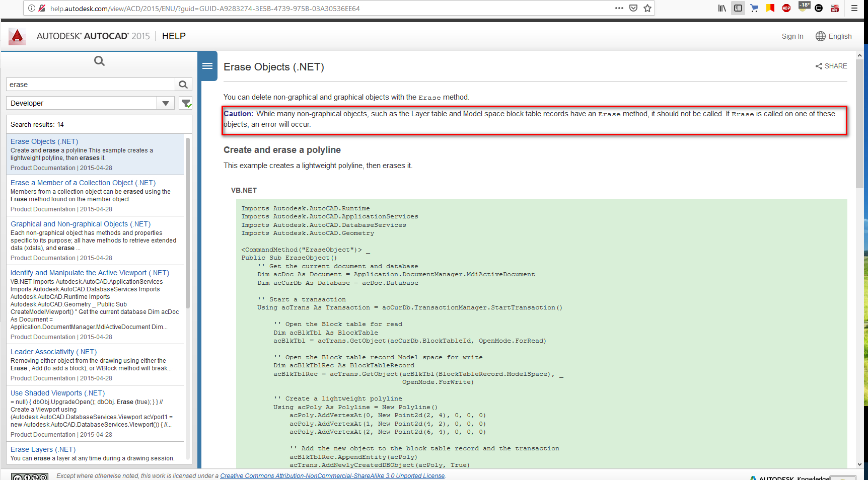Click the 'Imports Autodesk.AutoCAD.Geometry' code line

pyautogui.click(x=308, y=233)
